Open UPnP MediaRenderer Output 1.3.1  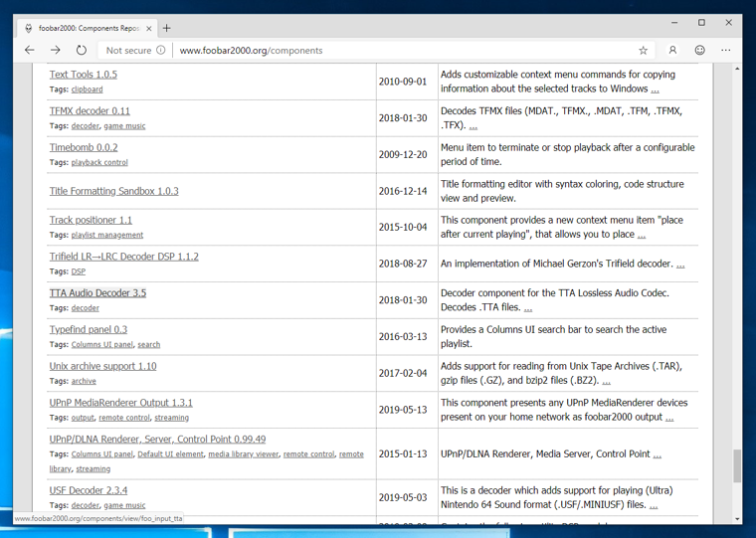click(x=120, y=403)
